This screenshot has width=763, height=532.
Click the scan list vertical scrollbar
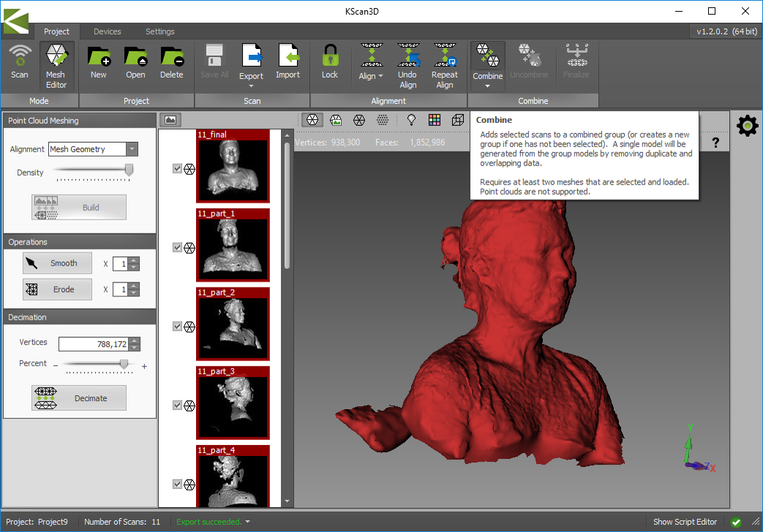coord(287,204)
